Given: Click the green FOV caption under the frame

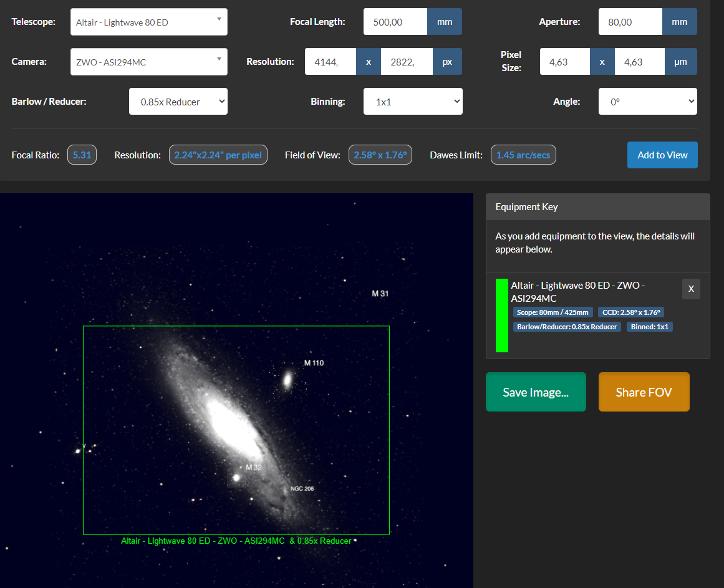Looking at the screenshot, I should tap(236, 541).
